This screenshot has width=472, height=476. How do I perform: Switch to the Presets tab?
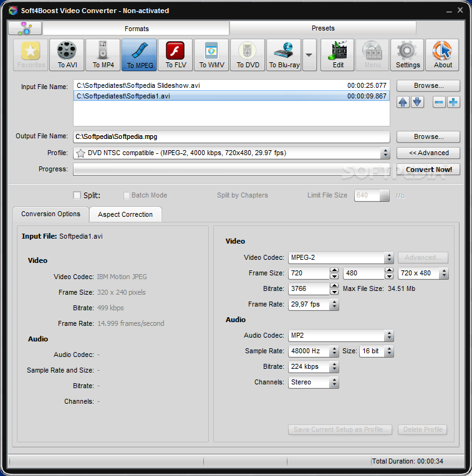323,28
